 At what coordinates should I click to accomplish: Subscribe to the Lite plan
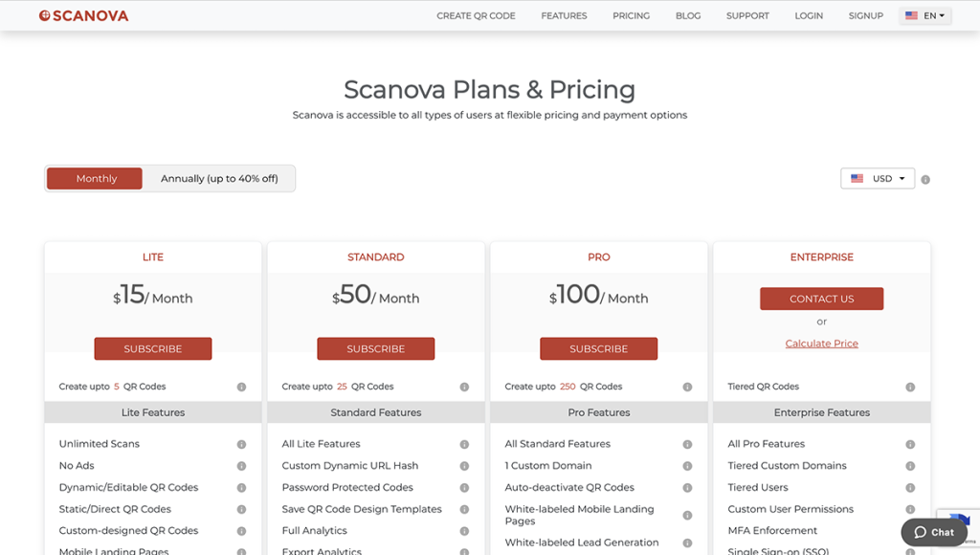click(153, 349)
